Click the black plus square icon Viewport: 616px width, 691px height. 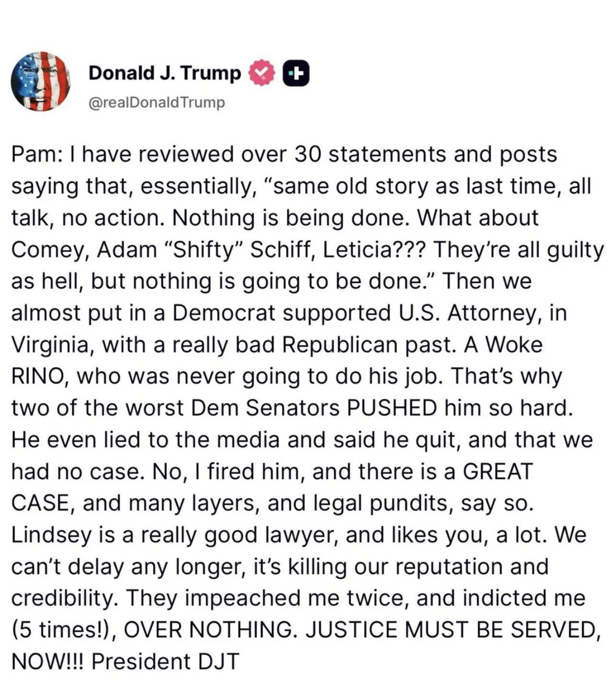(x=296, y=73)
